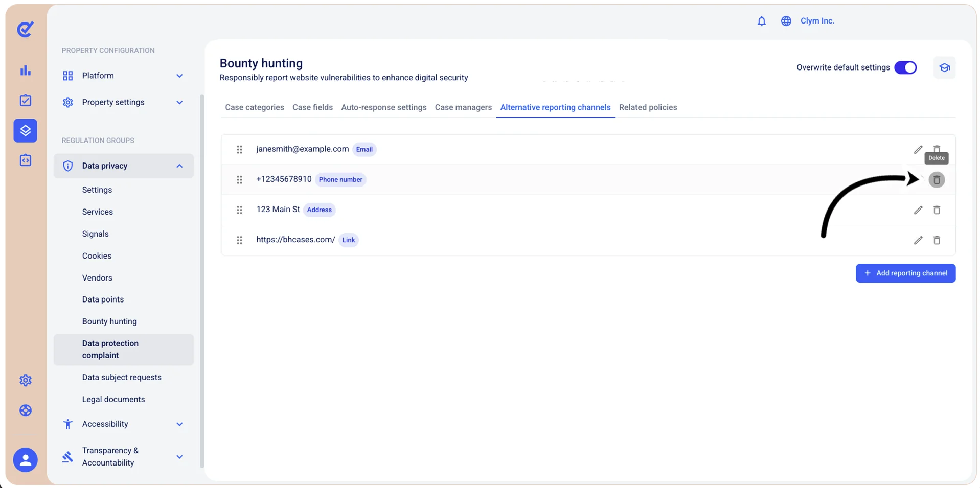Edit the https://bhcases.com/ link channel
This screenshot has height=488, width=980.
(918, 240)
